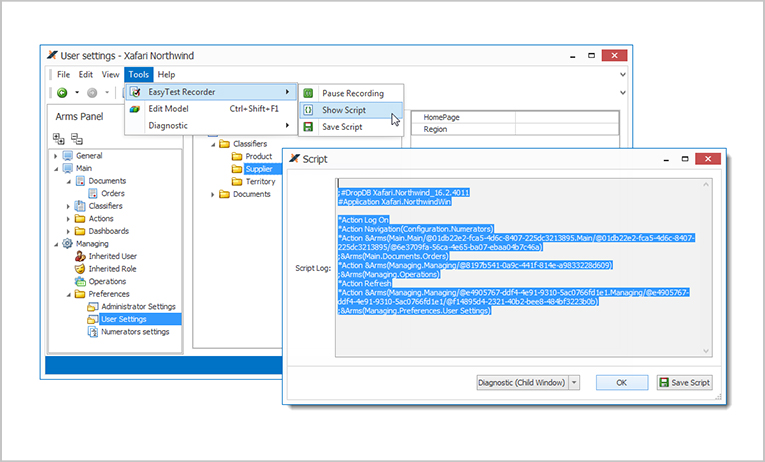Open the dropdown arrow beside Back button
Image resolution: width=765 pixels, height=462 pixels.
click(77, 92)
